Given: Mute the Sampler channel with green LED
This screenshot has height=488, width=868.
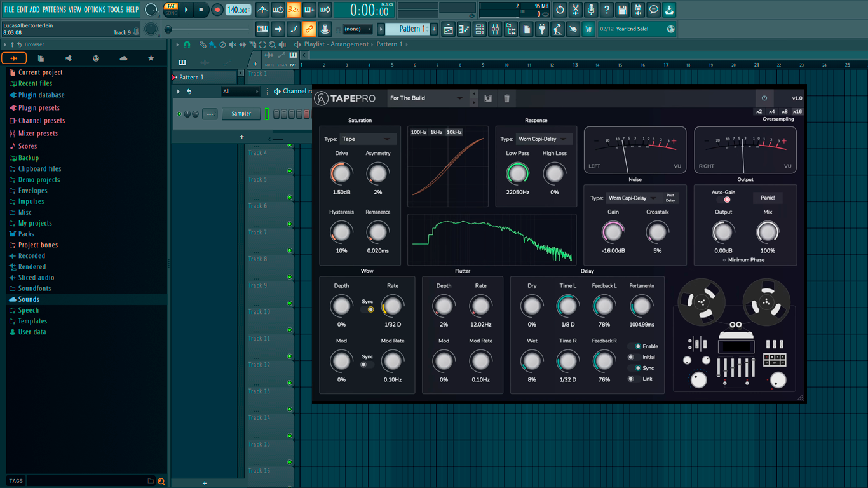Looking at the screenshot, I should click(x=179, y=114).
